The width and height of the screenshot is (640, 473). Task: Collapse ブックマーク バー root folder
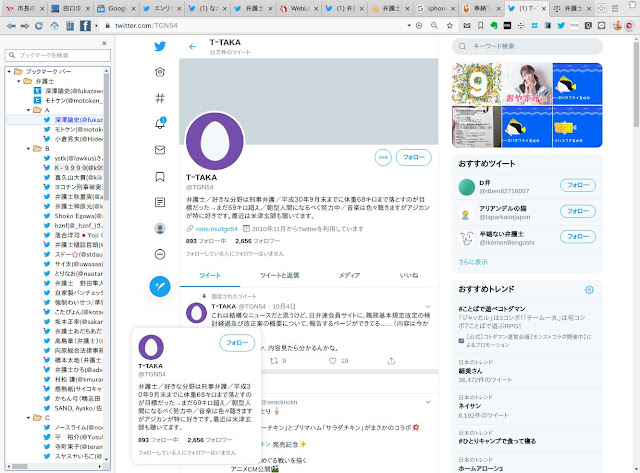pyautogui.click(x=9, y=71)
